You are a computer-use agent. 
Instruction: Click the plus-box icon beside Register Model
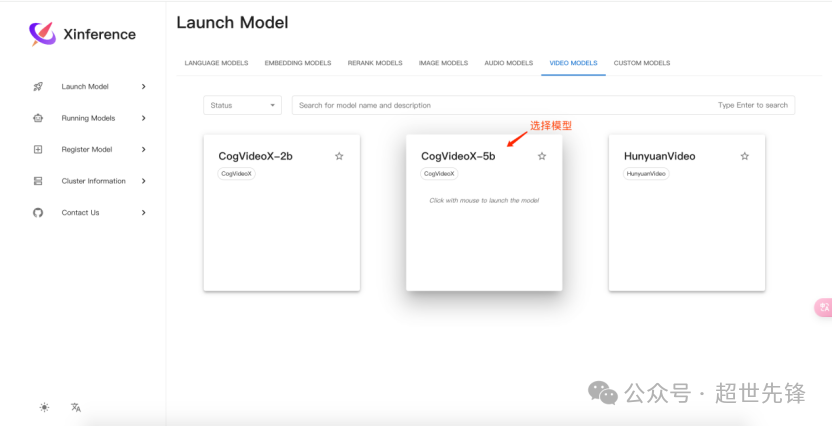tap(38, 150)
